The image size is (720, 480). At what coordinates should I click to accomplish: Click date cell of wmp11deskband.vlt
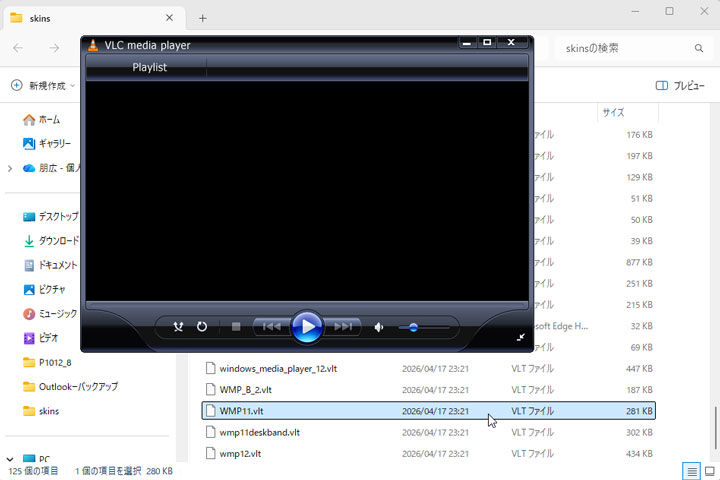[435, 432]
